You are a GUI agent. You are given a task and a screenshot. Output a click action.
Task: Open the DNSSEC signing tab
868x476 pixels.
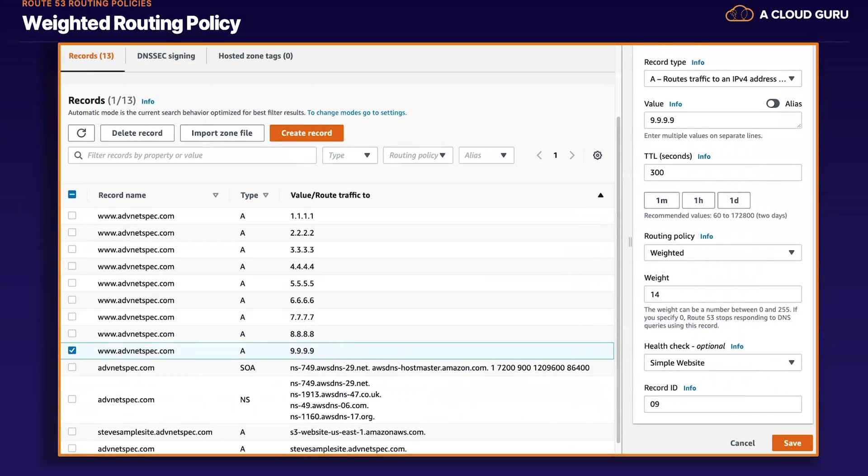(166, 56)
